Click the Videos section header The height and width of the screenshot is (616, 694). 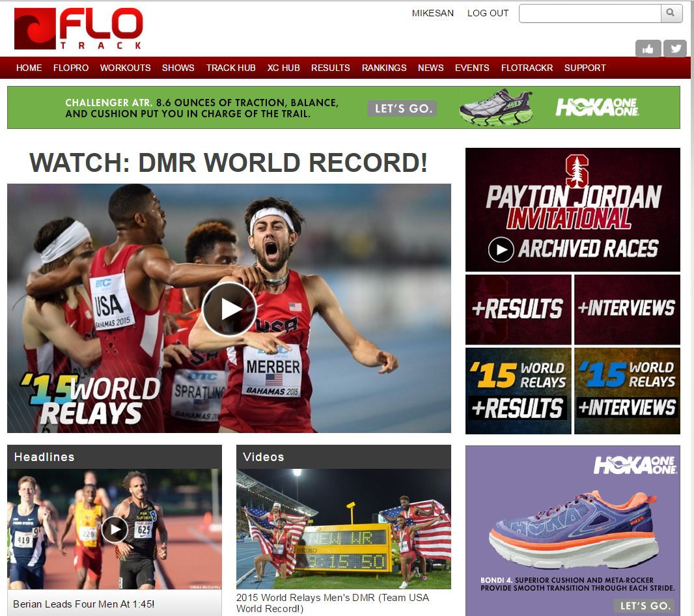click(x=344, y=457)
